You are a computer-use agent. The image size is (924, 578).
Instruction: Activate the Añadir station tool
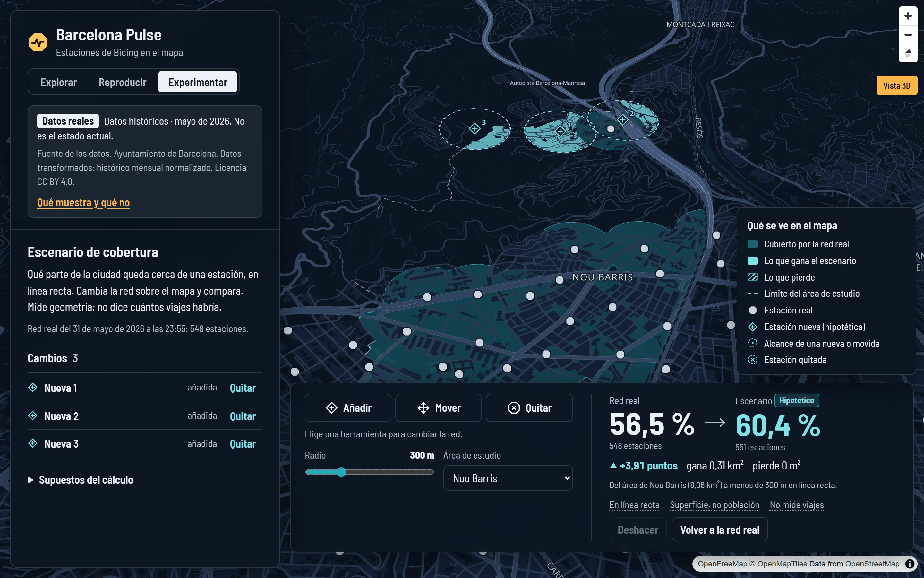pos(348,408)
